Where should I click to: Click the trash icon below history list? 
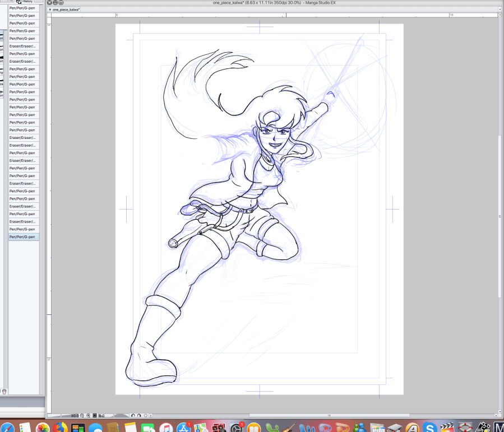click(x=4, y=391)
